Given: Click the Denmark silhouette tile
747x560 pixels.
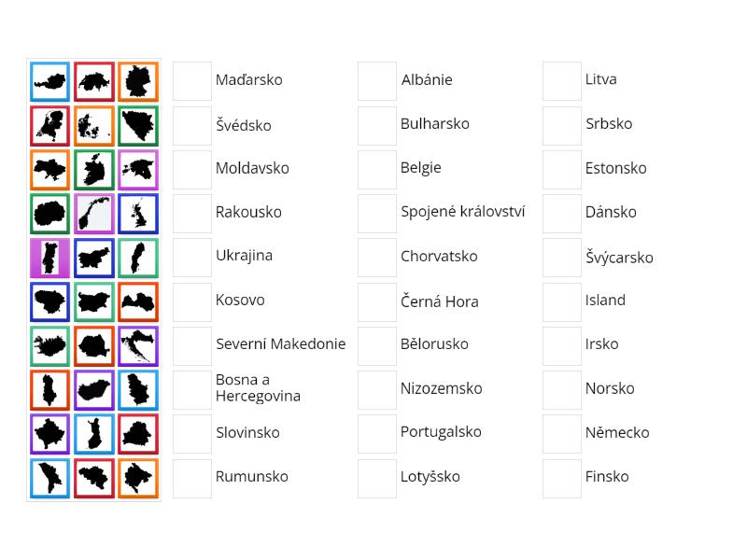Looking at the screenshot, I should coord(93,126).
